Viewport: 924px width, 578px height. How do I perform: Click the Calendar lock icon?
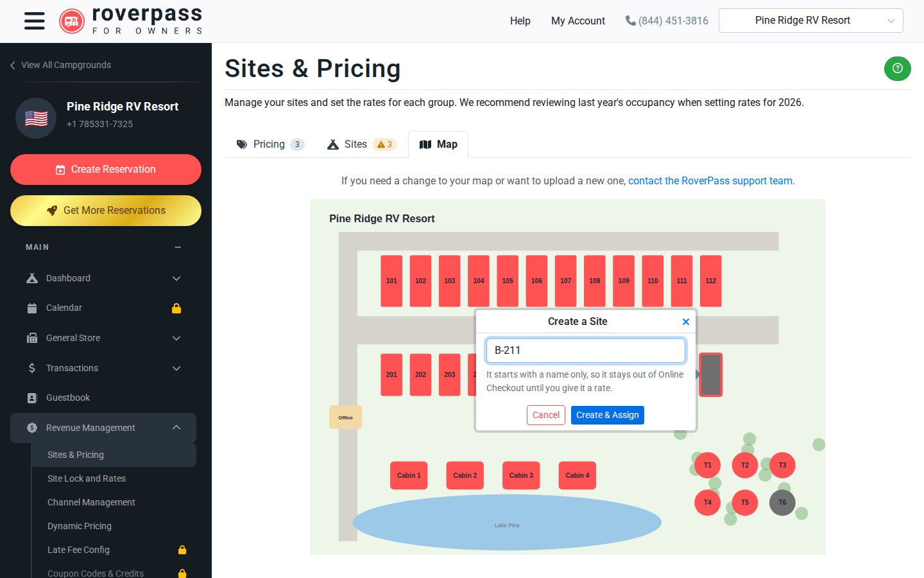click(x=176, y=308)
